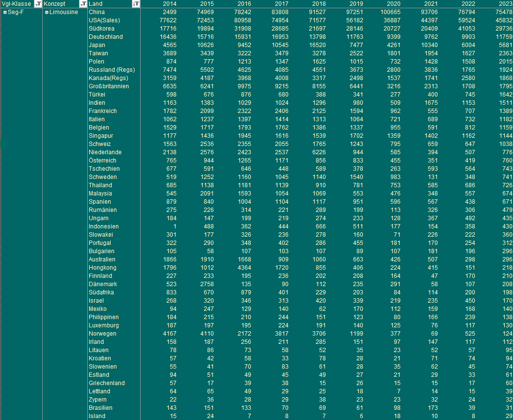The height and width of the screenshot is (420, 513).
Task: Select the 2019 column header
Action: tap(356, 4)
